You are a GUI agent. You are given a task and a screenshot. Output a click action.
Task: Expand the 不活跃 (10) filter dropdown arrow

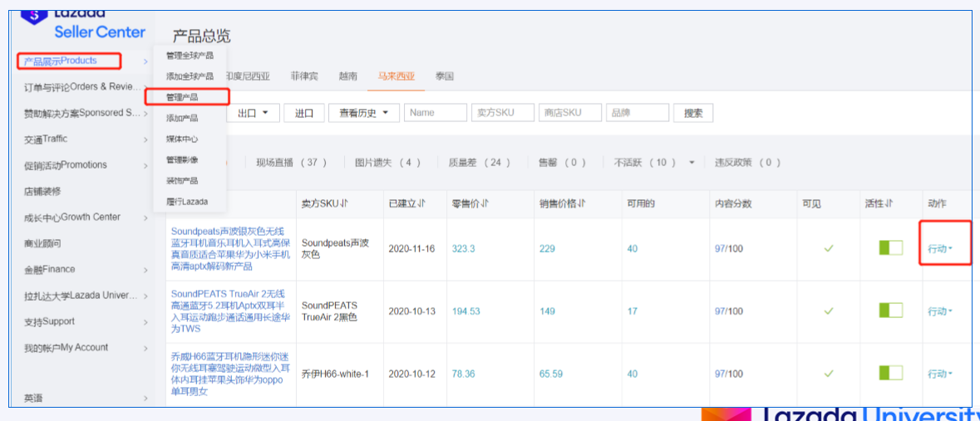click(x=692, y=163)
